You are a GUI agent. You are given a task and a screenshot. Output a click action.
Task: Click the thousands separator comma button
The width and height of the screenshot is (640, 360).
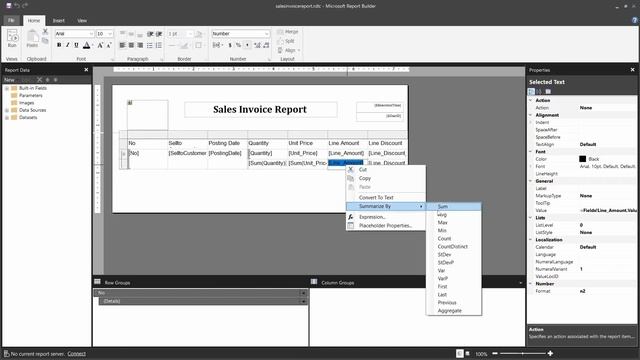click(x=247, y=45)
